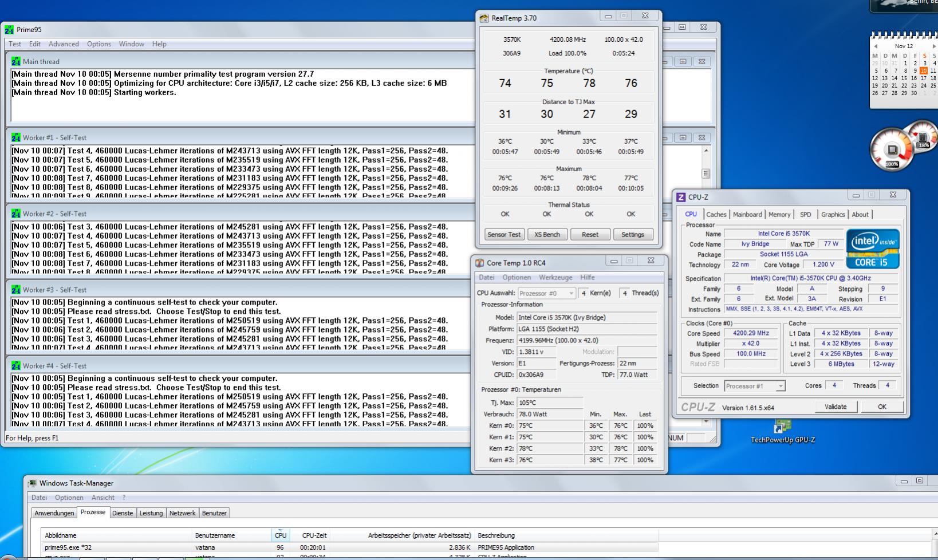Image resolution: width=938 pixels, height=560 pixels.
Task: Click the Windows Task-Manager title icon
Action: tap(33, 484)
